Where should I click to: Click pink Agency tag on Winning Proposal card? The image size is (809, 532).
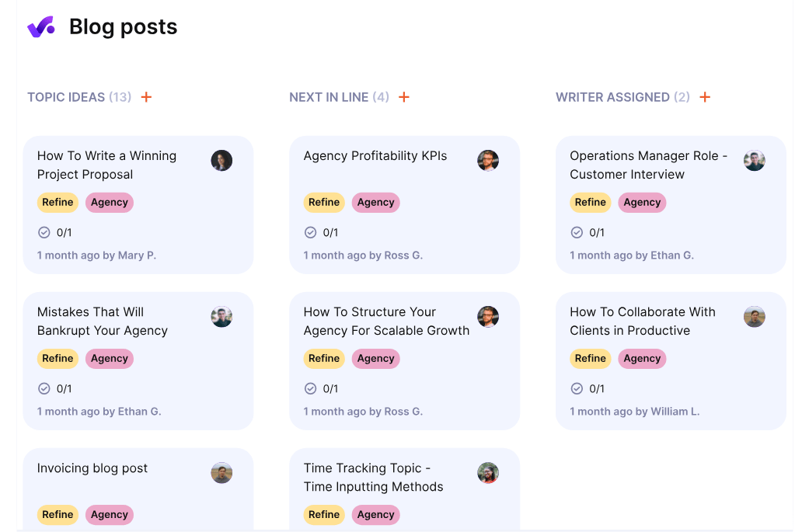coord(110,203)
